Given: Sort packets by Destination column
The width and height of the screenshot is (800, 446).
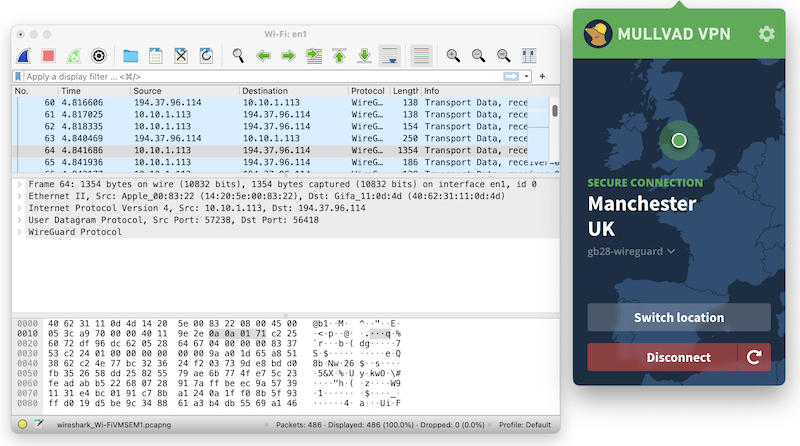Looking at the screenshot, I should pos(294,91).
